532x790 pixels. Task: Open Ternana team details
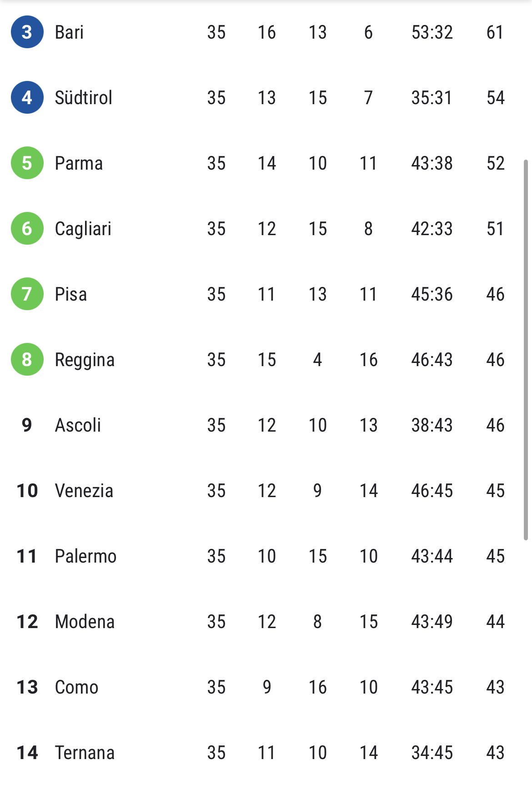click(x=85, y=753)
